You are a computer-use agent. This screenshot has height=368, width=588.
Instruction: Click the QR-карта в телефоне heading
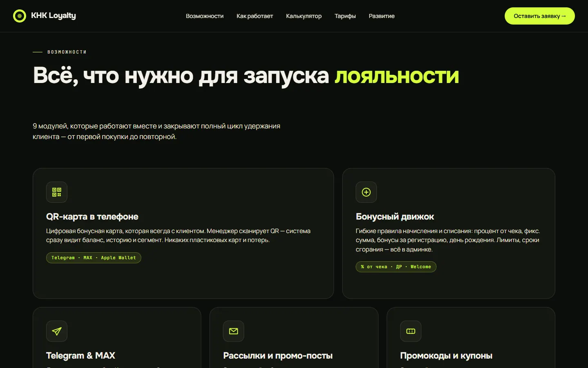[x=92, y=217]
